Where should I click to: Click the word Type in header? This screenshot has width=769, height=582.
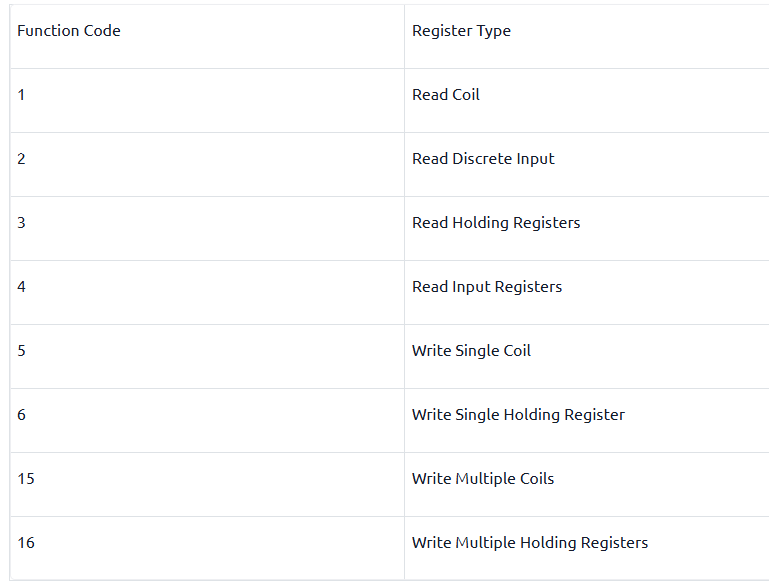(493, 32)
